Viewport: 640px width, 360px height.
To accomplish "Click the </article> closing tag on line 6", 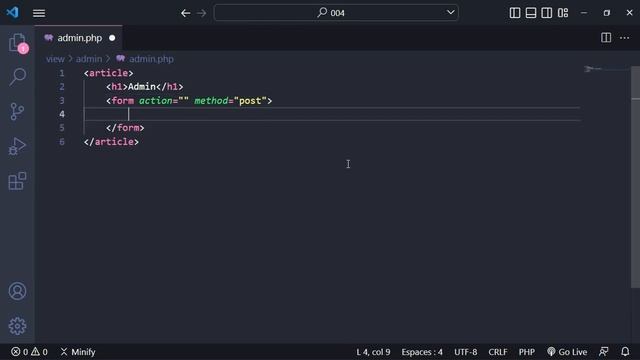I will pyautogui.click(x=111, y=142).
